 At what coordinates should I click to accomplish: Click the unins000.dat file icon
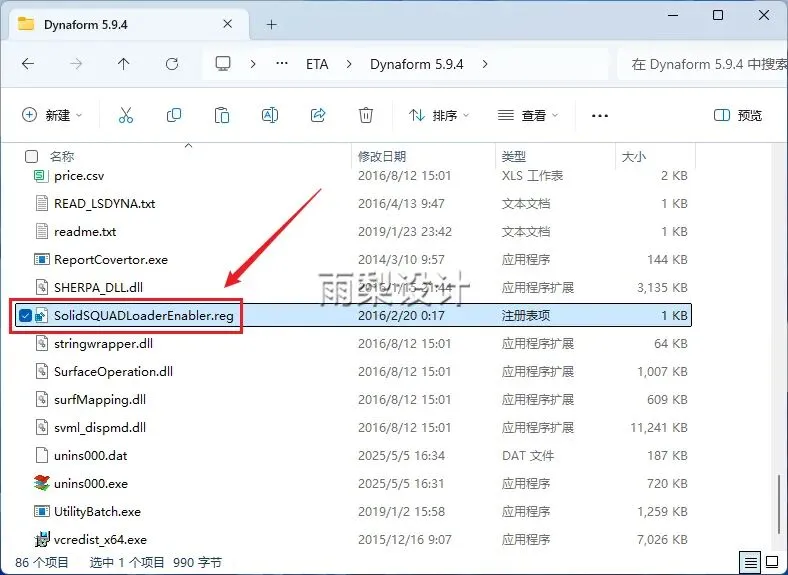41,455
